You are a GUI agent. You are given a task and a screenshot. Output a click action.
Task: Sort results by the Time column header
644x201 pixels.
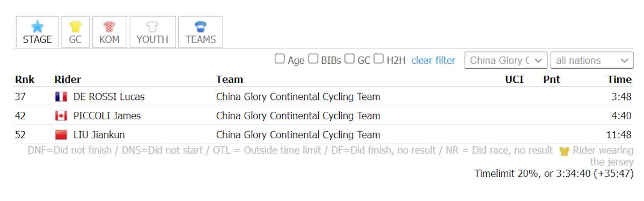point(619,80)
